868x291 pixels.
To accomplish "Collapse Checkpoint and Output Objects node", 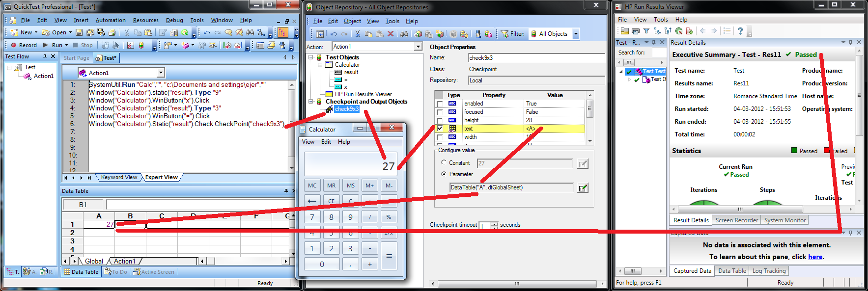I will [311, 102].
